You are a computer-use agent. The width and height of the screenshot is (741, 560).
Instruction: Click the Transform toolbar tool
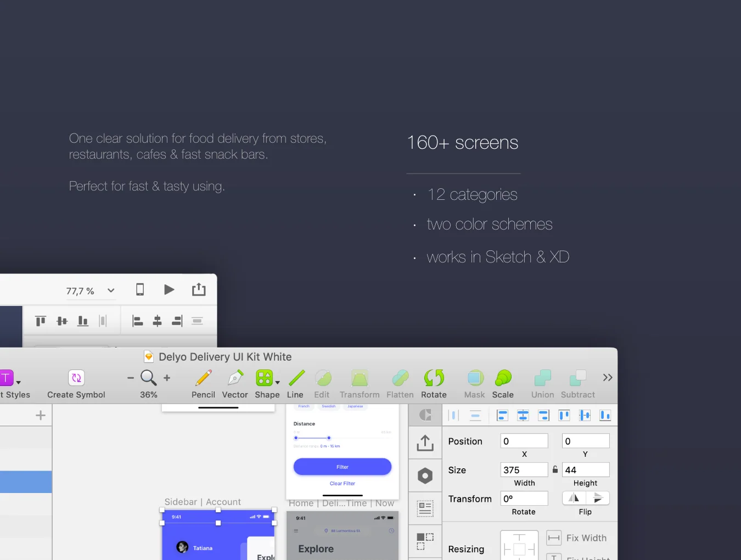point(360,384)
